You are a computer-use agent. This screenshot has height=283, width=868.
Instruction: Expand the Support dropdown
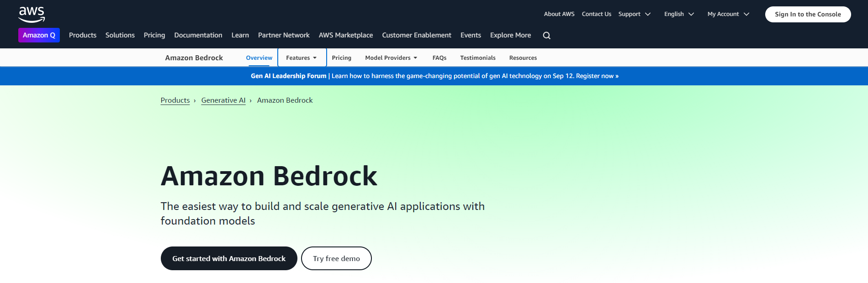(635, 14)
